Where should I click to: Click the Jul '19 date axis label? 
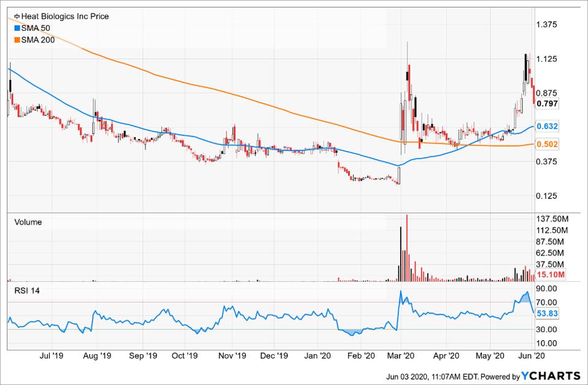[52, 356]
